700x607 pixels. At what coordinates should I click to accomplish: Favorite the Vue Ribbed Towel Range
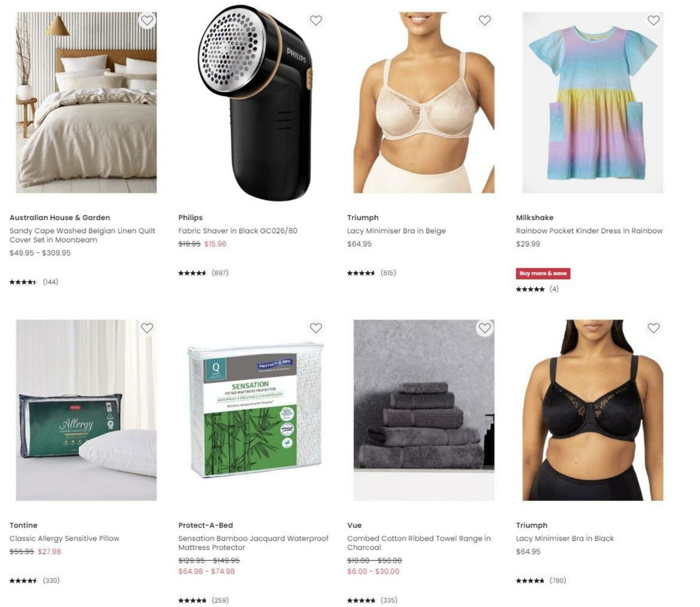[x=485, y=328]
